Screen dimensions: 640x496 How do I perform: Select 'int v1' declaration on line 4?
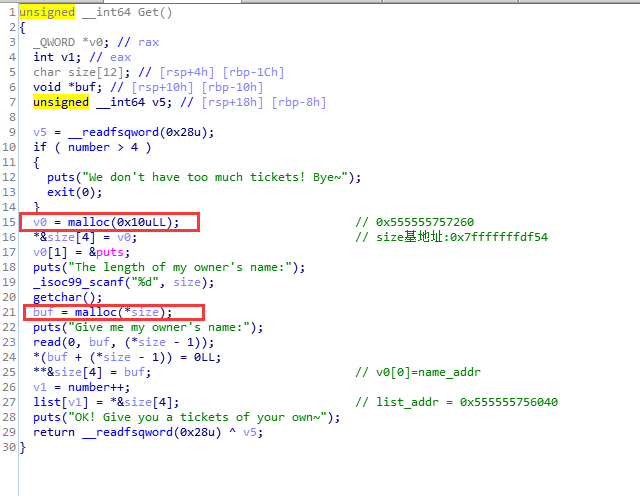(x=57, y=57)
